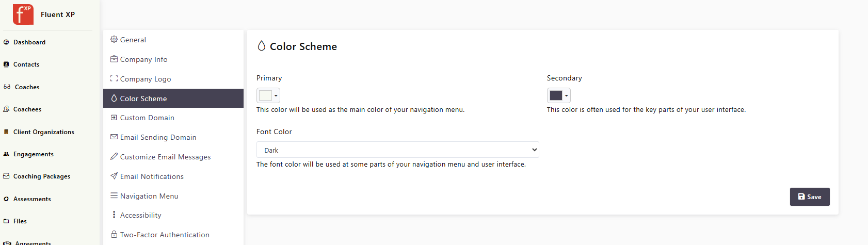Viewport: 868px width, 245px height.
Task: Click the paper plane Email Notifications icon
Action: click(114, 176)
